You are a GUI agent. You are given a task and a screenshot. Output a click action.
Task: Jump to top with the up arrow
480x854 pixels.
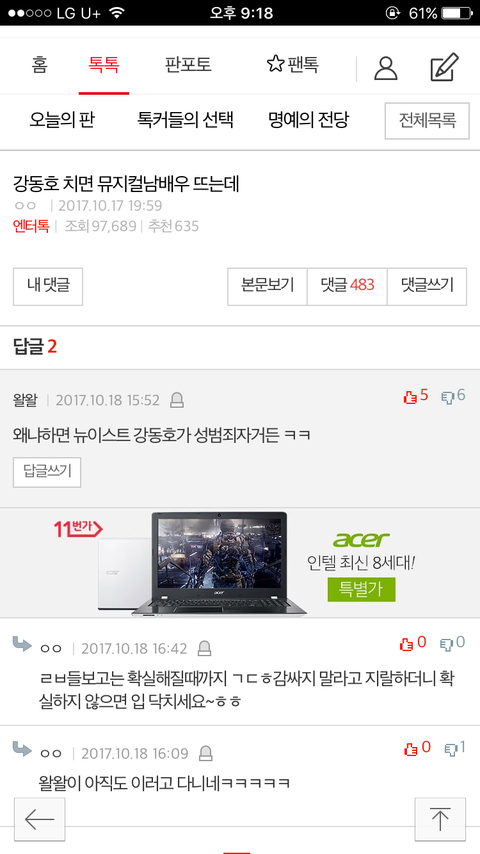pyautogui.click(x=440, y=819)
